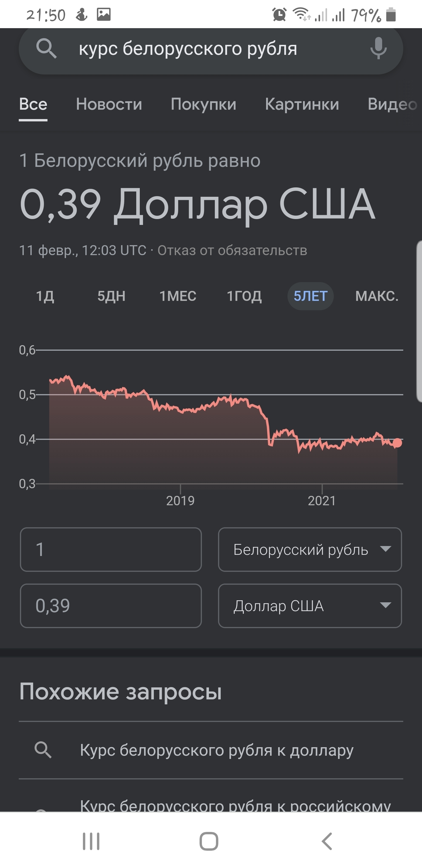Open the Белорусский рубль currency dropdown
This screenshot has height=868, width=422.
pos(310,550)
